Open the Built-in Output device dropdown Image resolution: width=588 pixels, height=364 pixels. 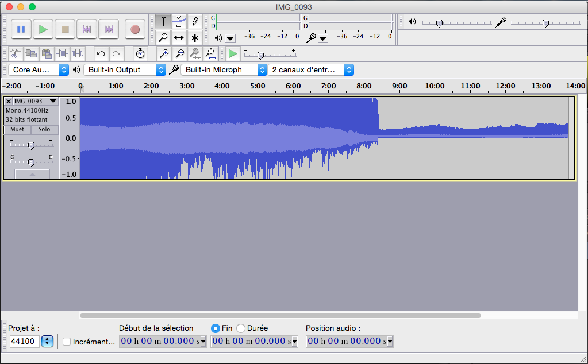125,69
